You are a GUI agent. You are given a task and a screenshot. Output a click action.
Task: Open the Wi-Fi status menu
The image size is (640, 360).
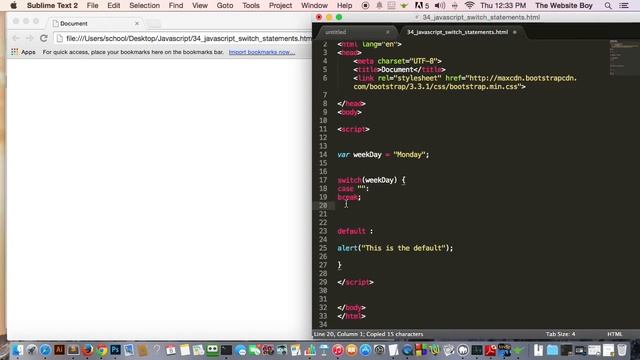469,5
